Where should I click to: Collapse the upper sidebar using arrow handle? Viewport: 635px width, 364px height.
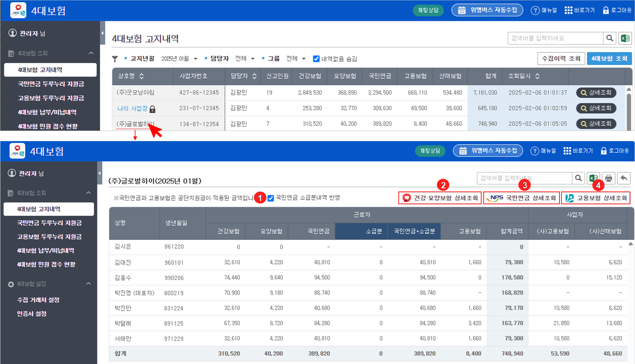102,33
